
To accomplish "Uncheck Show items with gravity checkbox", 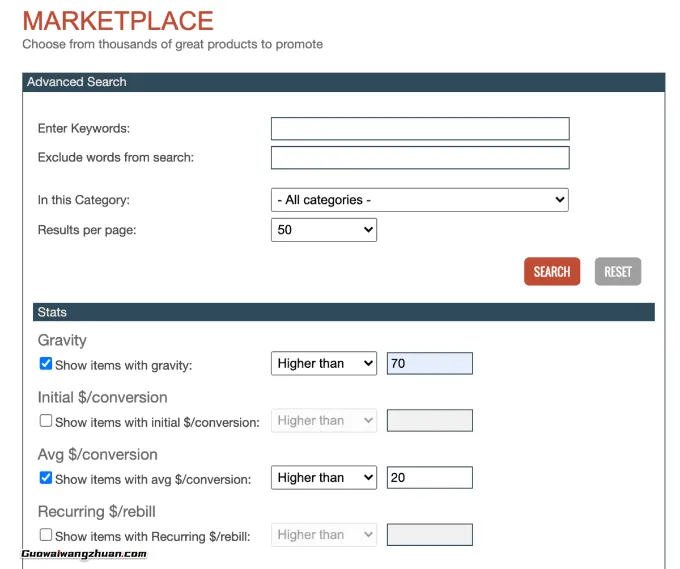I will click(46, 364).
